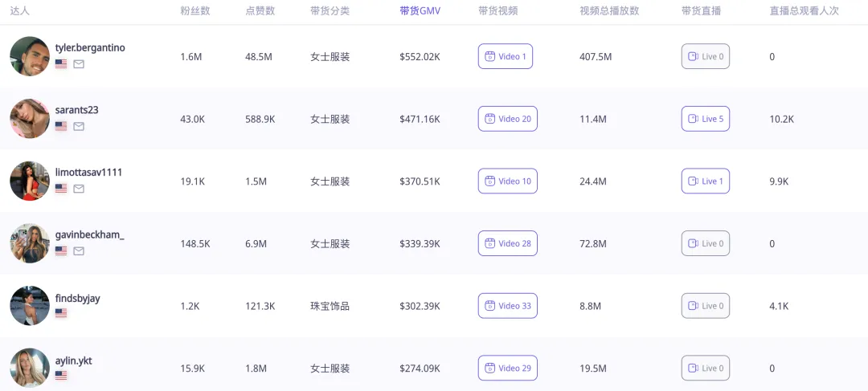Sort by the 带货GMV column header

coord(420,11)
